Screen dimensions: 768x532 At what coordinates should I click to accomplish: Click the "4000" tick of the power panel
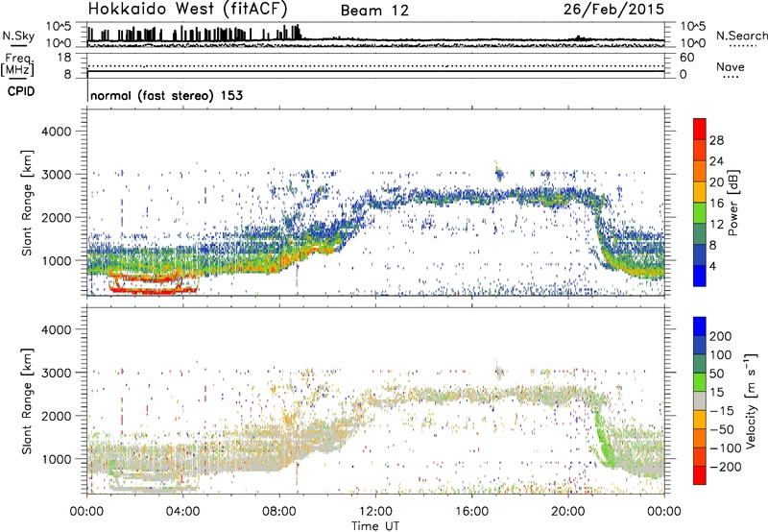[x=57, y=132]
